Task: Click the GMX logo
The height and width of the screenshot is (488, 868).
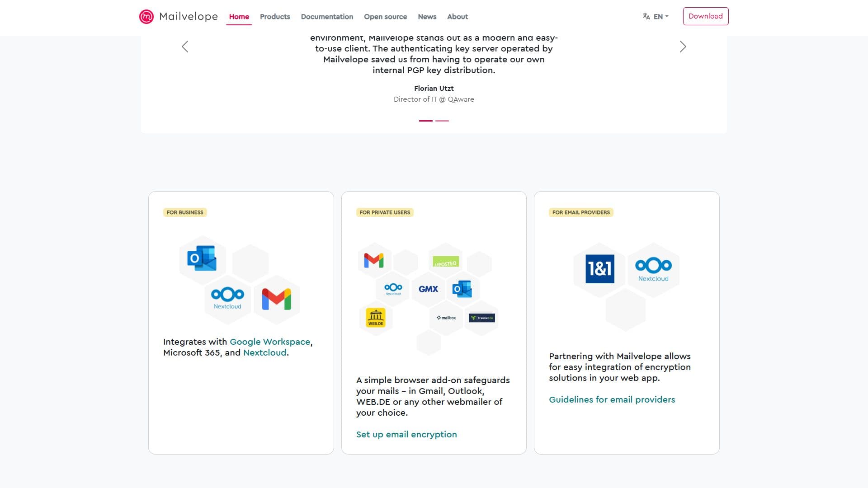Action: point(428,289)
